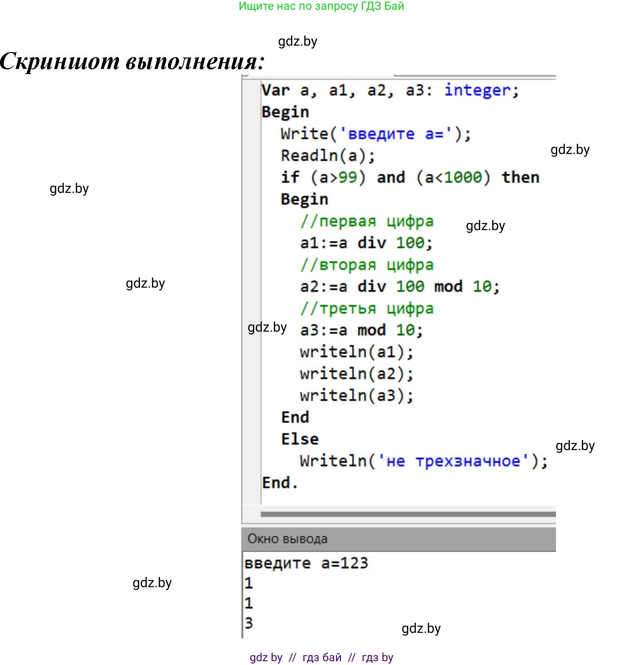Click the 'не трехзначное' string literal

(x=453, y=461)
